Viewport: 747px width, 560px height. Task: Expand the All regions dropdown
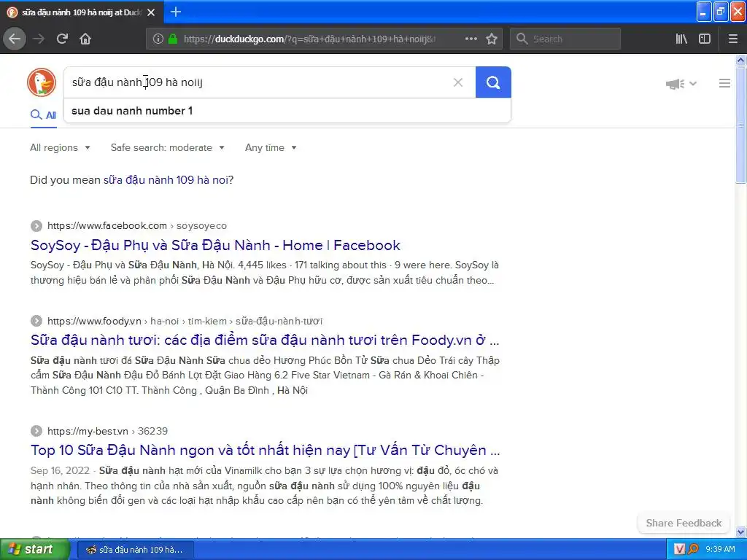click(x=60, y=147)
